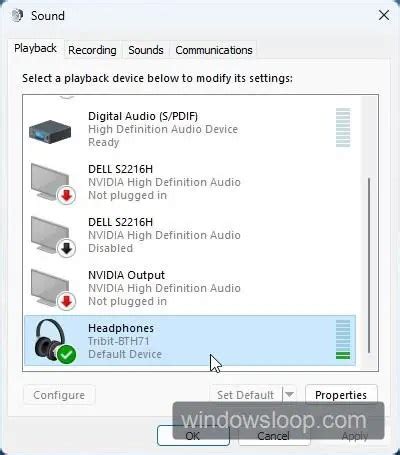This screenshot has width=400, height=455.
Task: Click the Set Default button
Action: [x=246, y=395]
